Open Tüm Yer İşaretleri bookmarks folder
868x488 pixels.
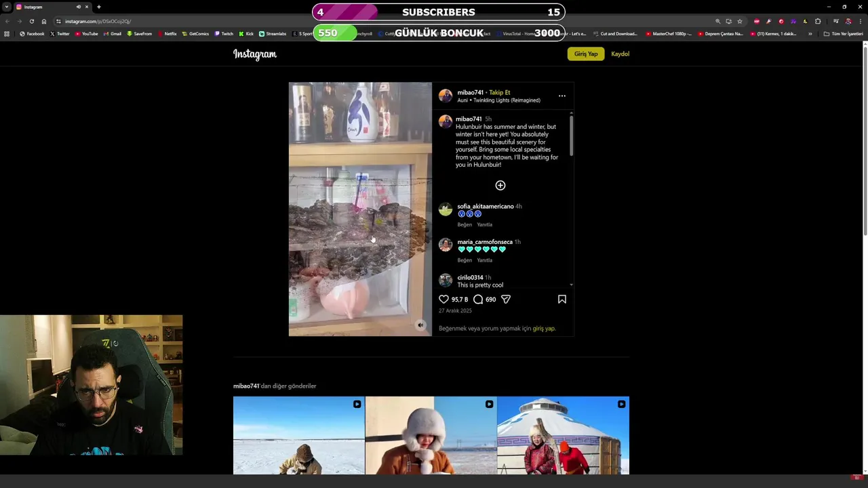tap(843, 33)
